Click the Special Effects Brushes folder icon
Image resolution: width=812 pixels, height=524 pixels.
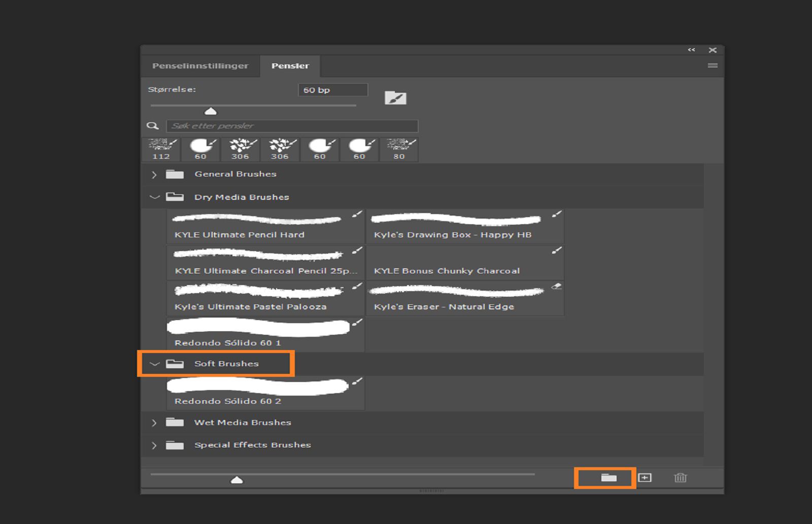[175, 445]
